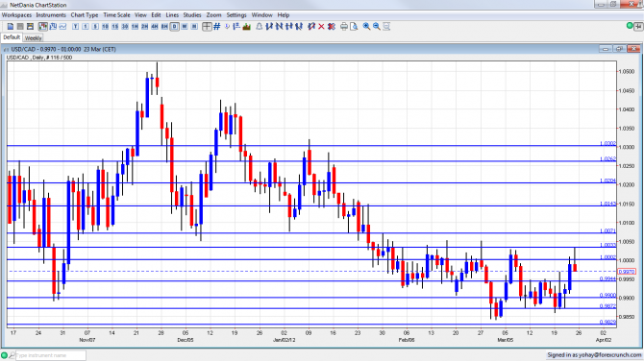Open the Chart Type menu
The height and width of the screenshot is (361, 644).
point(85,15)
